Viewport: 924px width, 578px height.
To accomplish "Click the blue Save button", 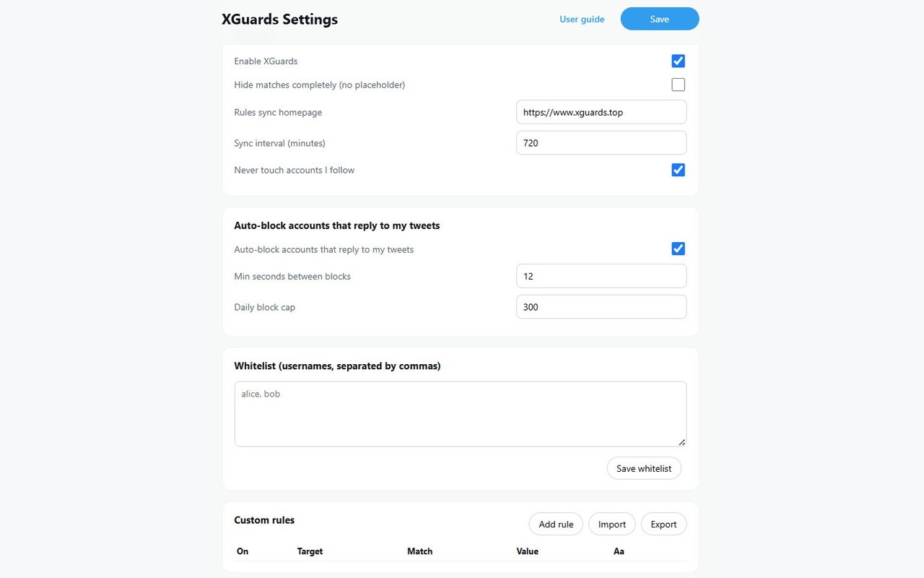I will 659,19.
